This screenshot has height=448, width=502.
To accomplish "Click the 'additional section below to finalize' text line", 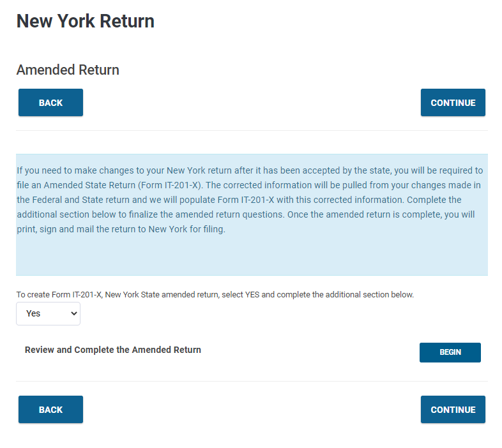I will (x=246, y=214).
